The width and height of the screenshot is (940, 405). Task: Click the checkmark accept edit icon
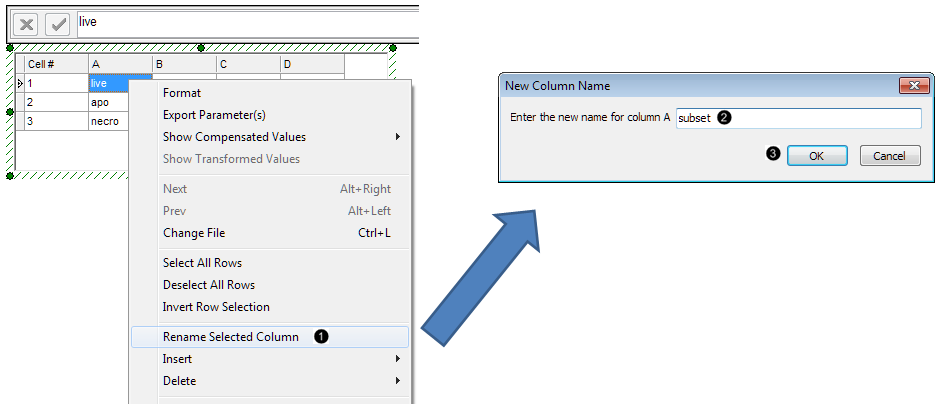(57, 24)
